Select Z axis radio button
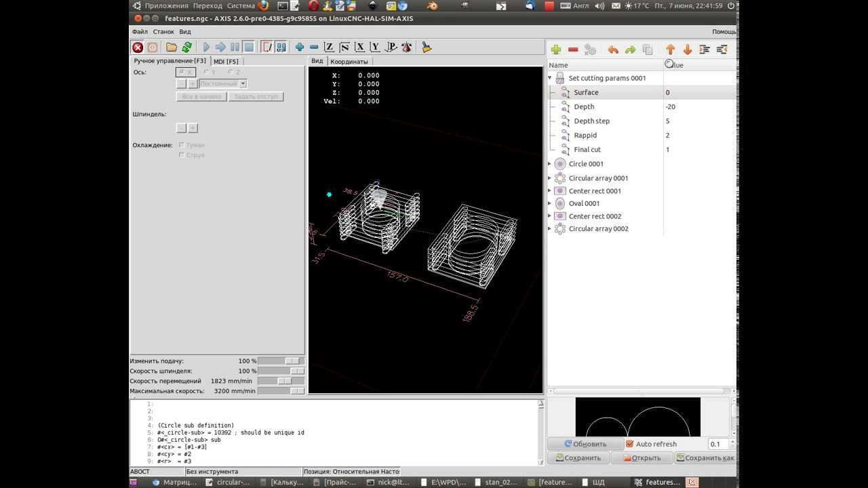Screen dimensions: 868x488 click(x=234, y=72)
